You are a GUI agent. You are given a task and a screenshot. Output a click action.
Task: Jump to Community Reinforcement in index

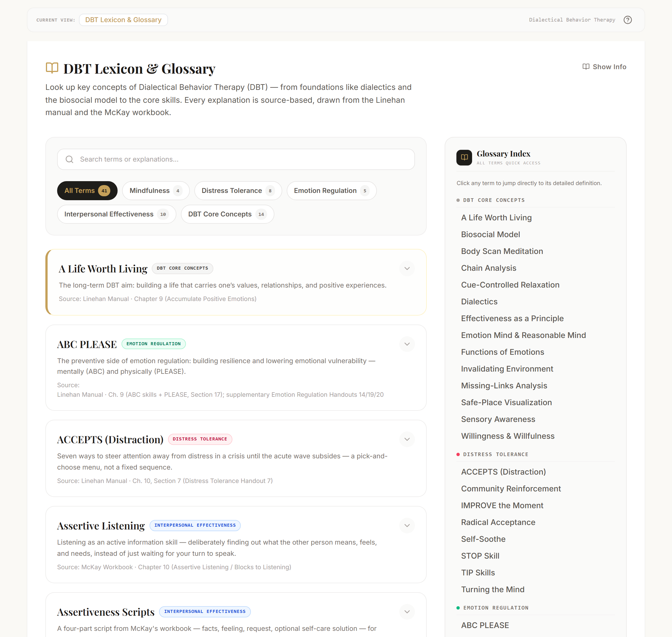tap(511, 489)
